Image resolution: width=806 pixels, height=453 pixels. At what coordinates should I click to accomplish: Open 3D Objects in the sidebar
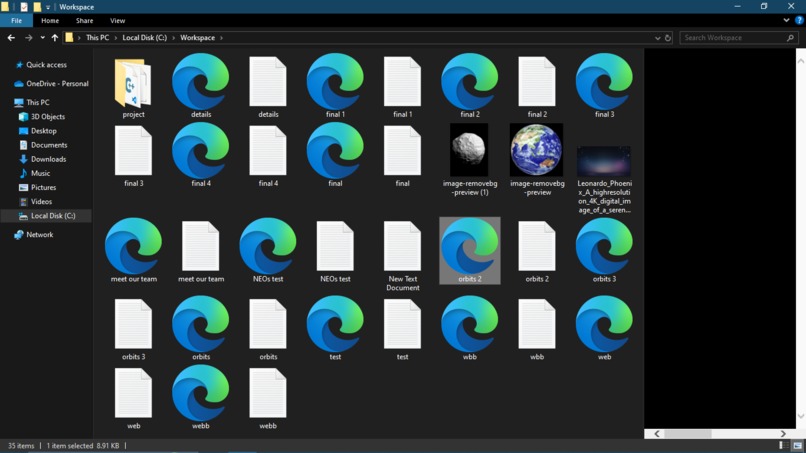(x=48, y=117)
